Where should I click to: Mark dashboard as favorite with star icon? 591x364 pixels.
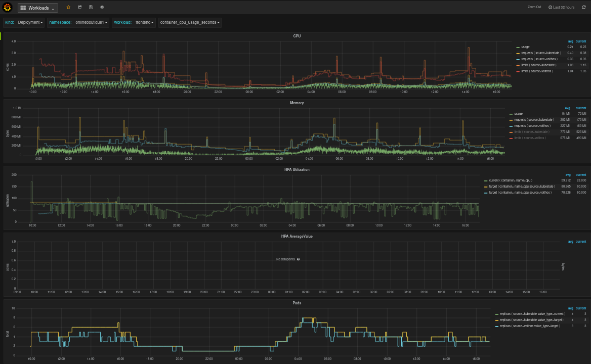(x=68, y=7)
